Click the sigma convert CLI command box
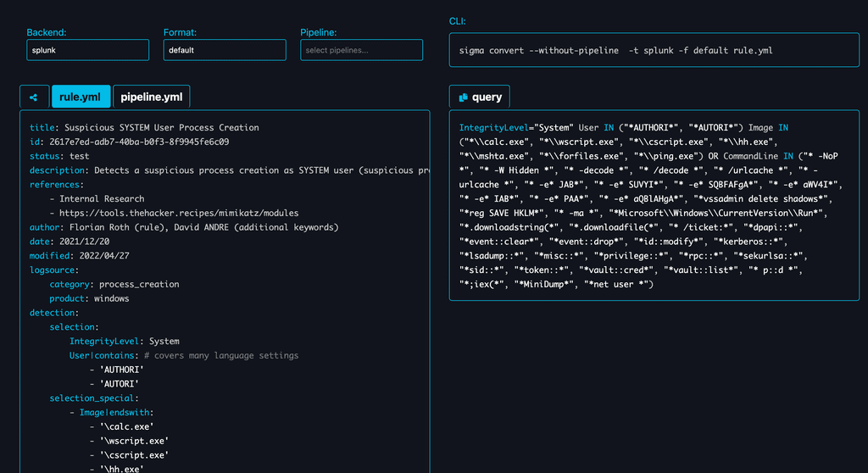This screenshot has height=473, width=868. (x=654, y=50)
